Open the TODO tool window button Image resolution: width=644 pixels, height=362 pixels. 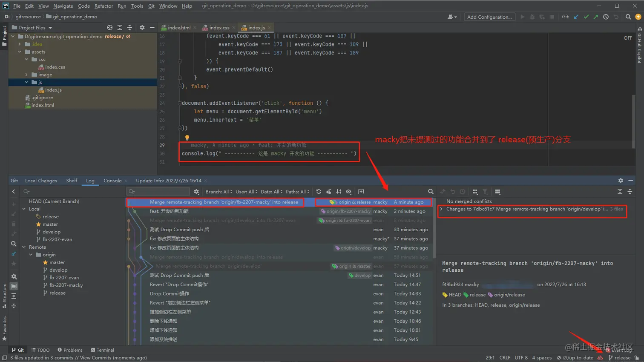(40, 350)
